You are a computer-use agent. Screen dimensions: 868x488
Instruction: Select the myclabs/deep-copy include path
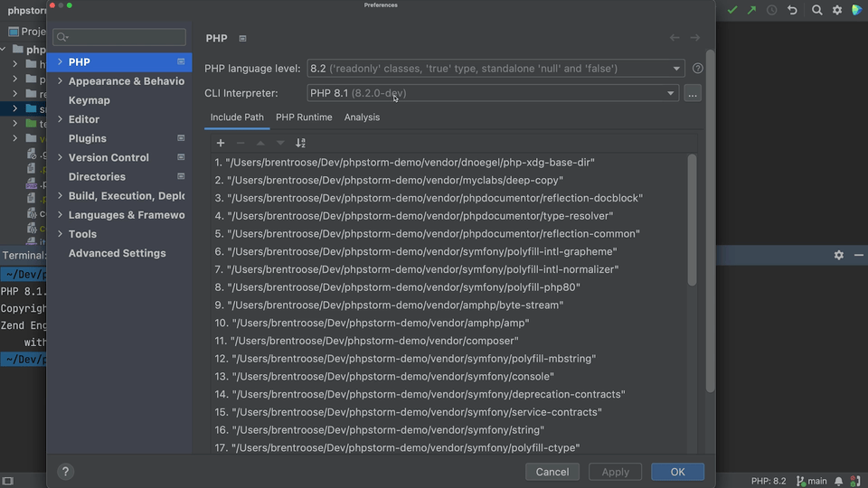click(x=389, y=181)
